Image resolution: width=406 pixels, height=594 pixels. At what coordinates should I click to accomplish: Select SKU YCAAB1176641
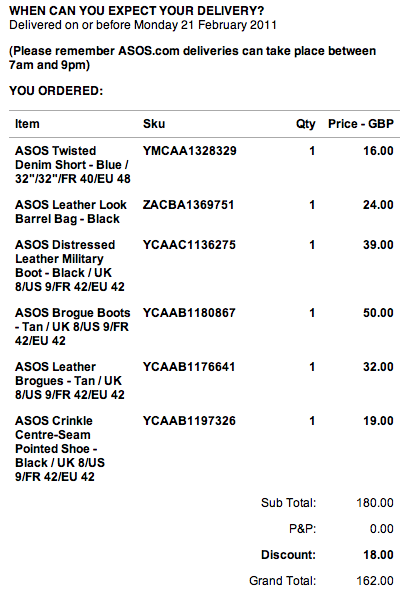(189, 367)
